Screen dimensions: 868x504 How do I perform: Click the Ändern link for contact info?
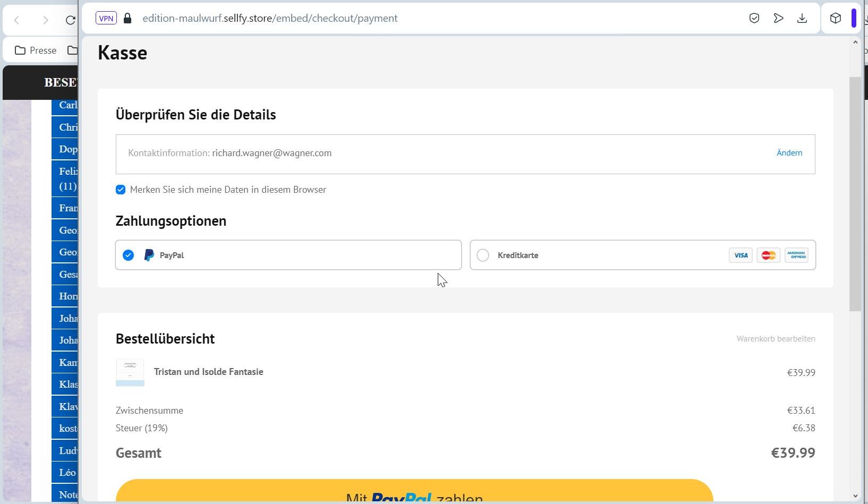(x=789, y=153)
